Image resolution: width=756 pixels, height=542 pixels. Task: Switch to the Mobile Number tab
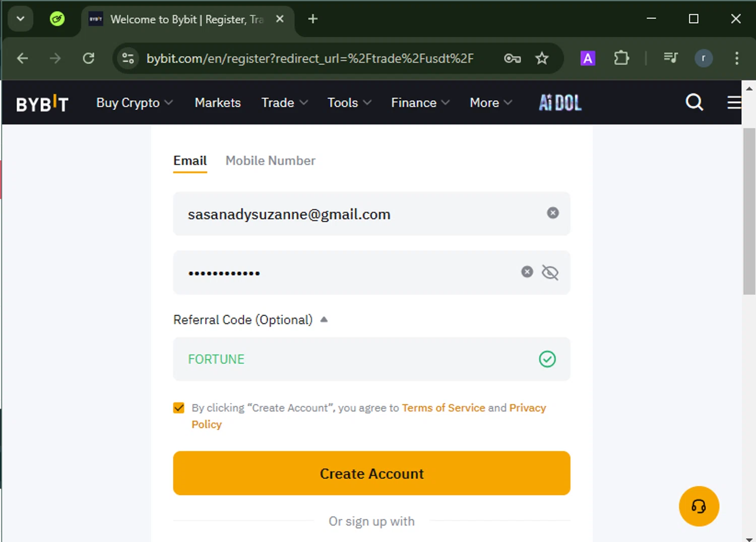(271, 161)
